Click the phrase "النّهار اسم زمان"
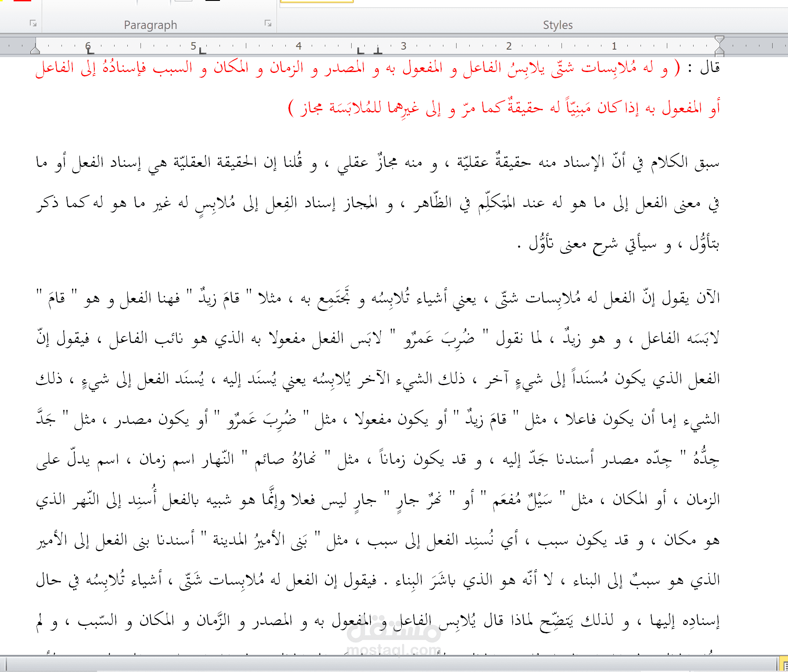Viewport: 788px width, 672px height. pos(187,459)
